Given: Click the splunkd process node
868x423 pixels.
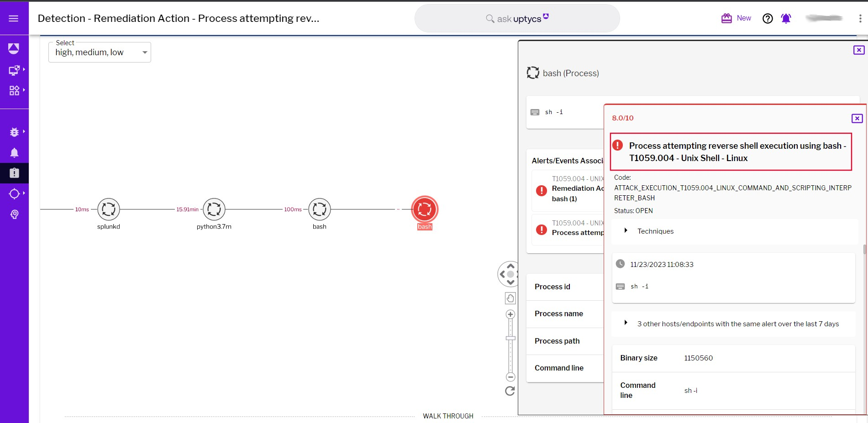Looking at the screenshot, I should (108, 209).
